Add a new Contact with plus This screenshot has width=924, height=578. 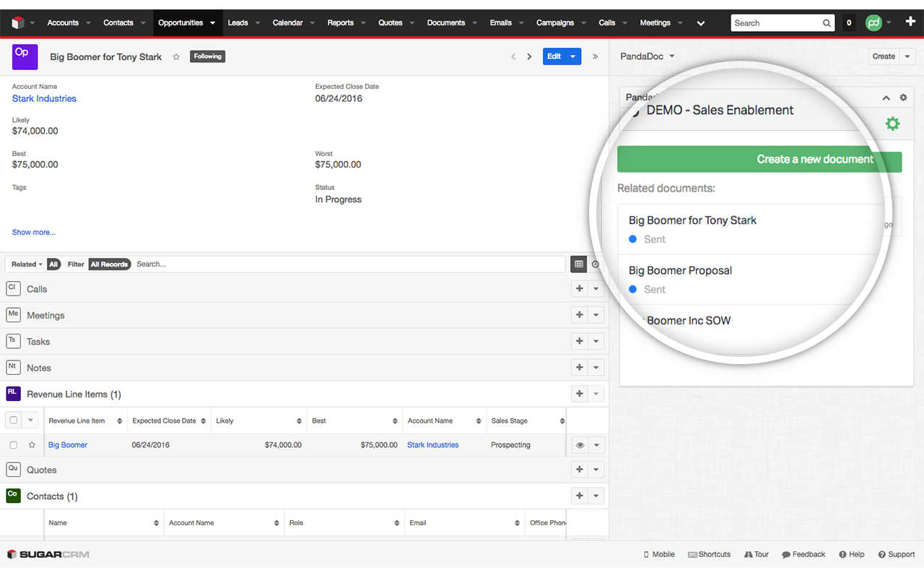tap(579, 496)
